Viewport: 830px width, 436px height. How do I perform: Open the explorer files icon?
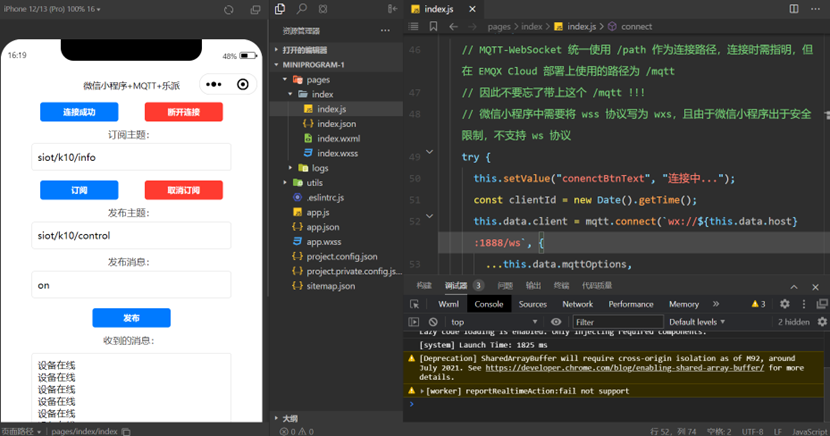click(x=280, y=9)
